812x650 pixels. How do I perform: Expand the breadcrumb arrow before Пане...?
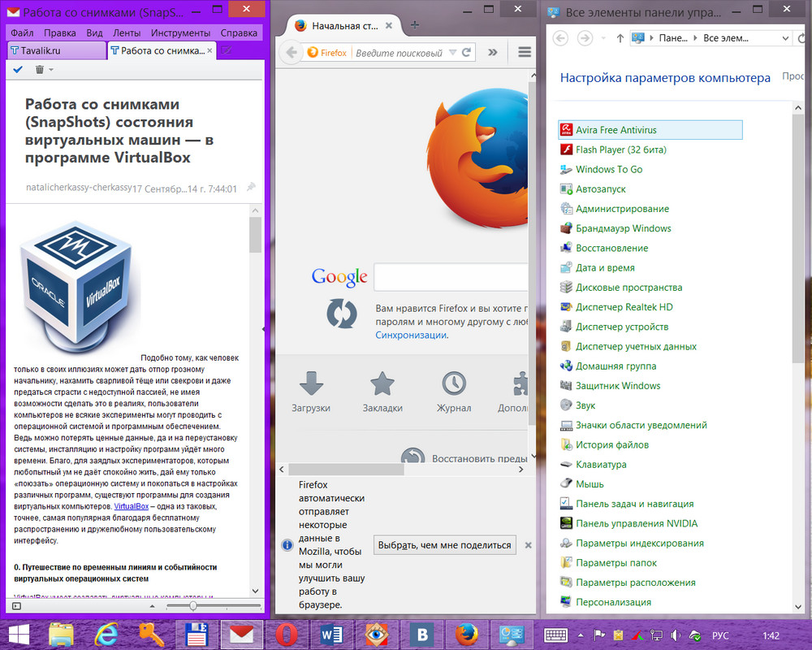(x=651, y=38)
